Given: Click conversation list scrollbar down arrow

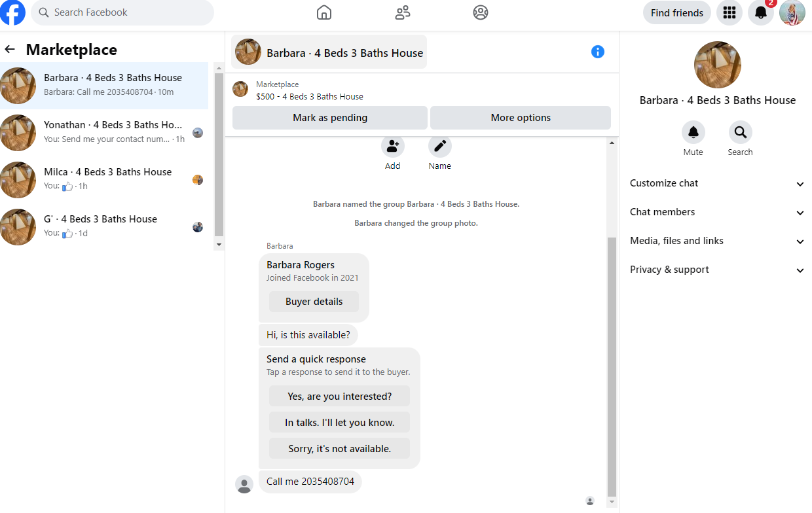Looking at the screenshot, I should 219,245.
